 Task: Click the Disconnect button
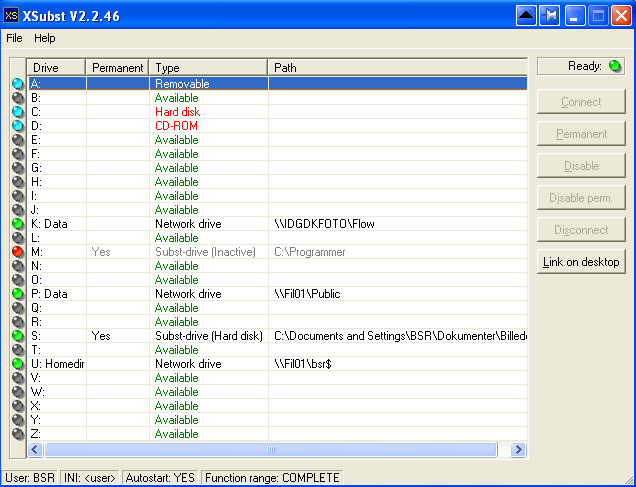(x=581, y=230)
